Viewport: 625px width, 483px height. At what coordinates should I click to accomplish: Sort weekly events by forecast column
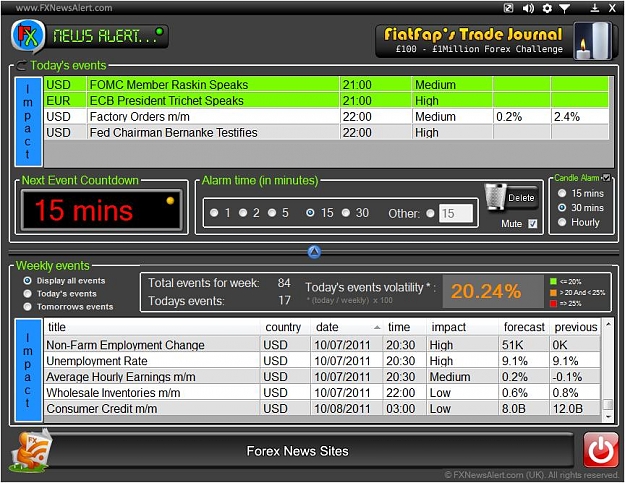(524, 327)
